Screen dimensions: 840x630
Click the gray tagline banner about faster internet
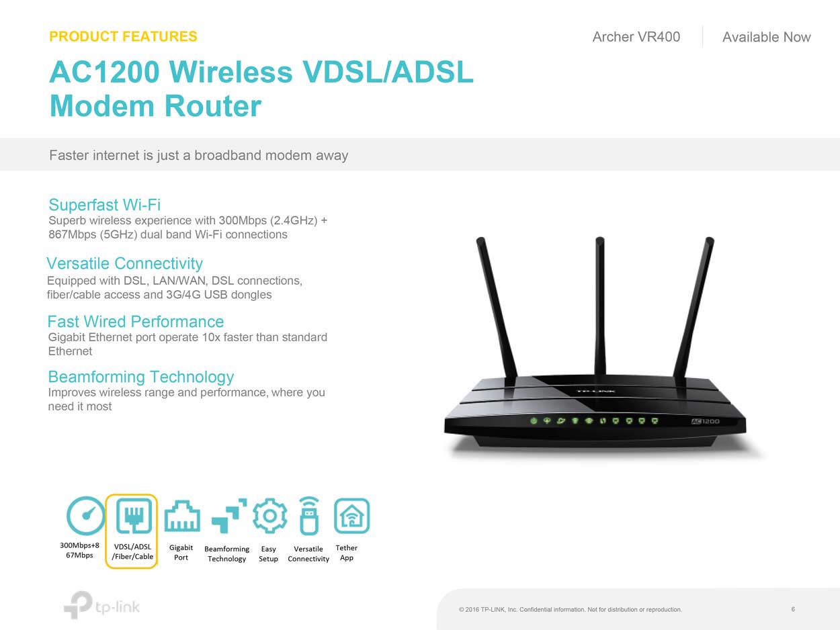420,154
